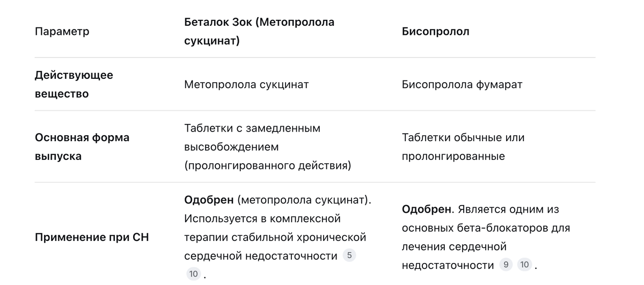Screen dimensions: 644x285
Task: Select the Беталок Зок column header
Action: [259, 31]
